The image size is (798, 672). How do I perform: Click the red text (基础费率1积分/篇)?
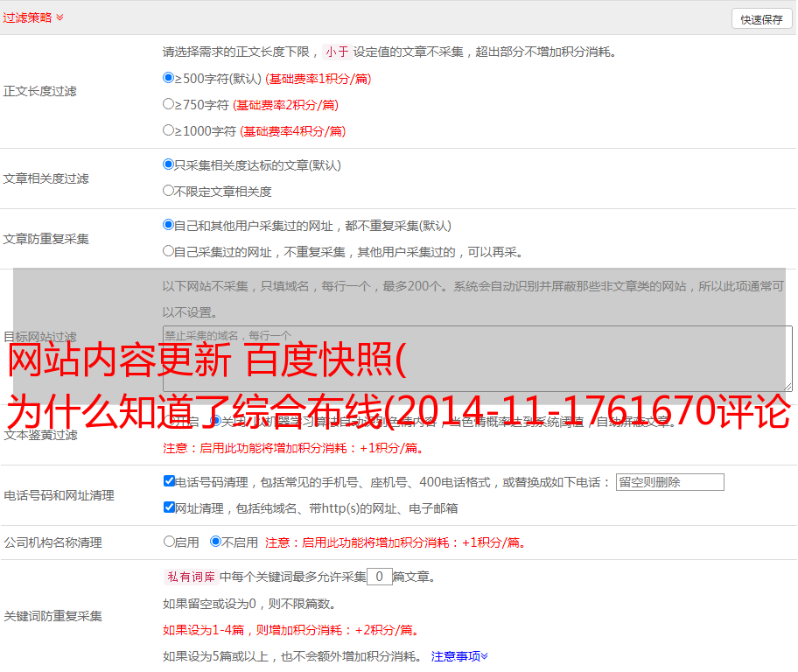pyautogui.click(x=318, y=79)
